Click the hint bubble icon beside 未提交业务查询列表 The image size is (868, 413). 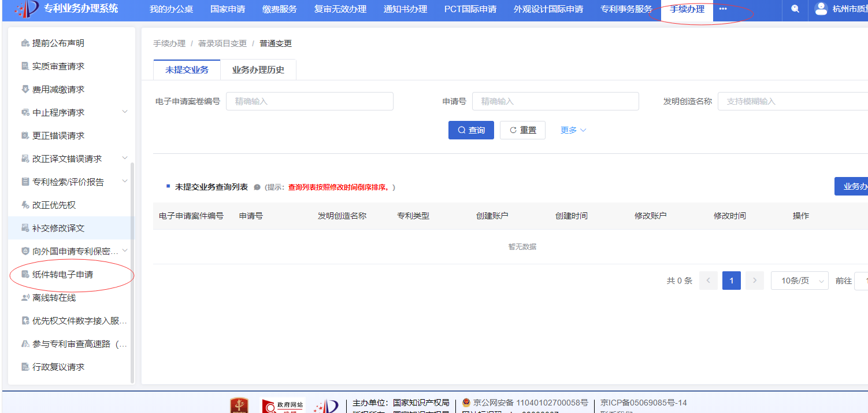click(x=257, y=187)
